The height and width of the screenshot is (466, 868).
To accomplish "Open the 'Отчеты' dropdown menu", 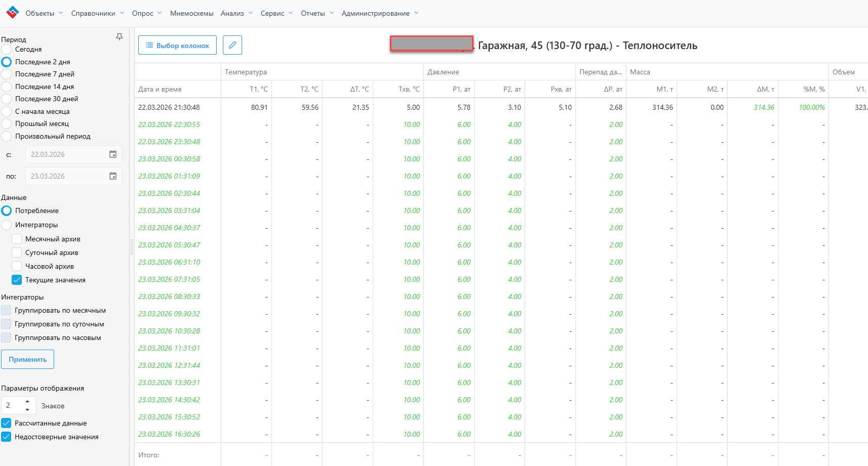I will pyautogui.click(x=317, y=13).
